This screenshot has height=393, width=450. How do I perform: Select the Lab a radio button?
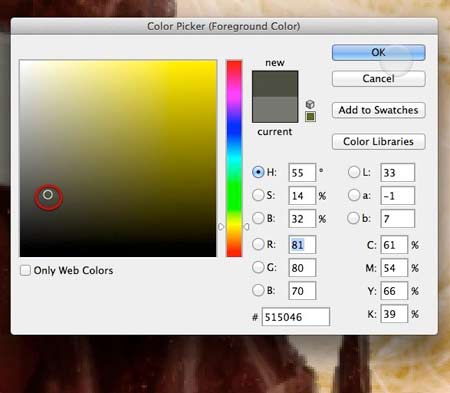click(354, 195)
